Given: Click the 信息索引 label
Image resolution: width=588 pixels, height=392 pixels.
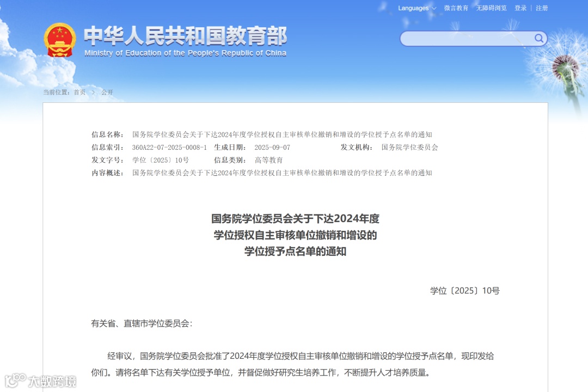Looking at the screenshot, I should (x=108, y=148).
